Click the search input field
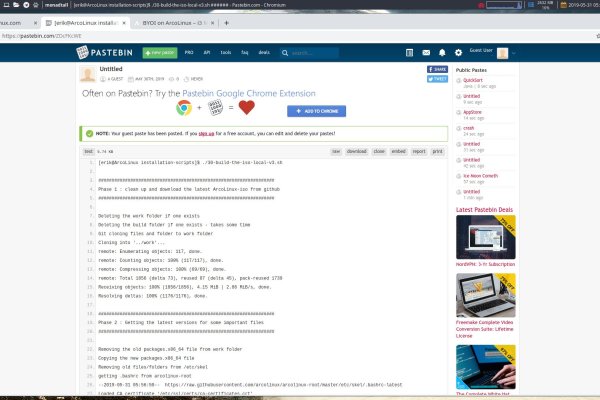Viewport: 600px width, 400px height. (x=320, y=50)
